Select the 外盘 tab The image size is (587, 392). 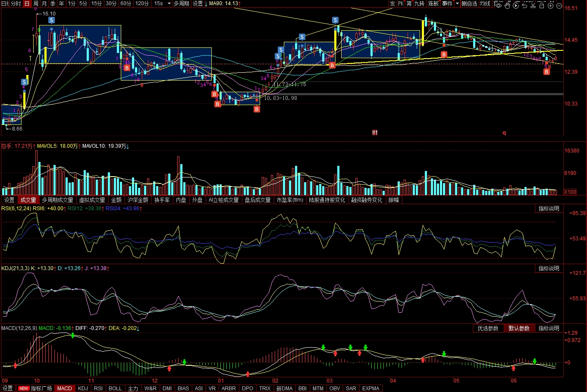click(x=198, y=200)
